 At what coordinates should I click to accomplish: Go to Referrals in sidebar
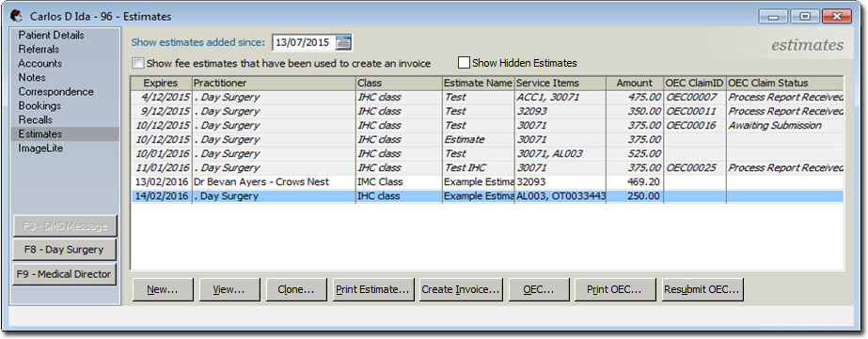39,49
